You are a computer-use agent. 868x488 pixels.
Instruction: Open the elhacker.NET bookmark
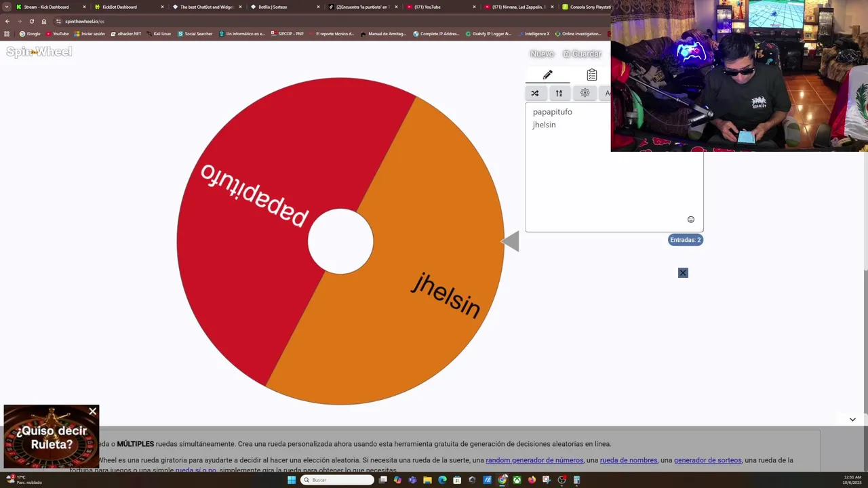click(126, 34)
